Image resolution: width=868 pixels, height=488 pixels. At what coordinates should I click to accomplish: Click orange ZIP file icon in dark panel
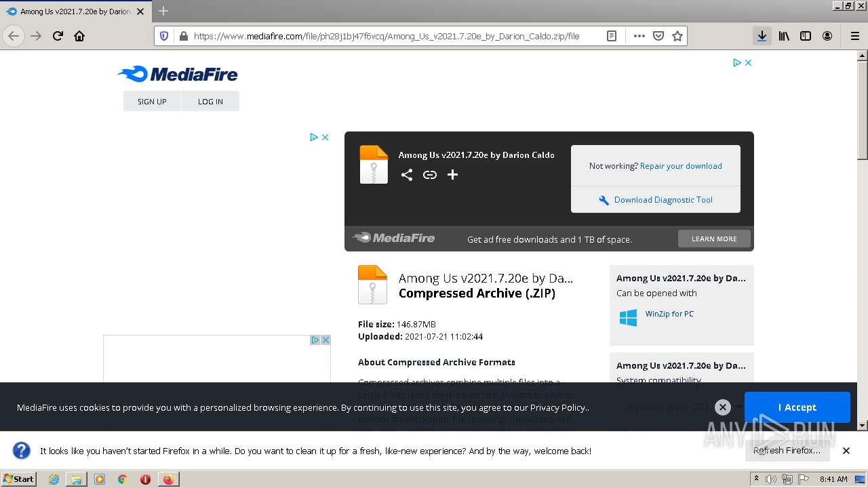pyautogui.click(x=374, y=164)
